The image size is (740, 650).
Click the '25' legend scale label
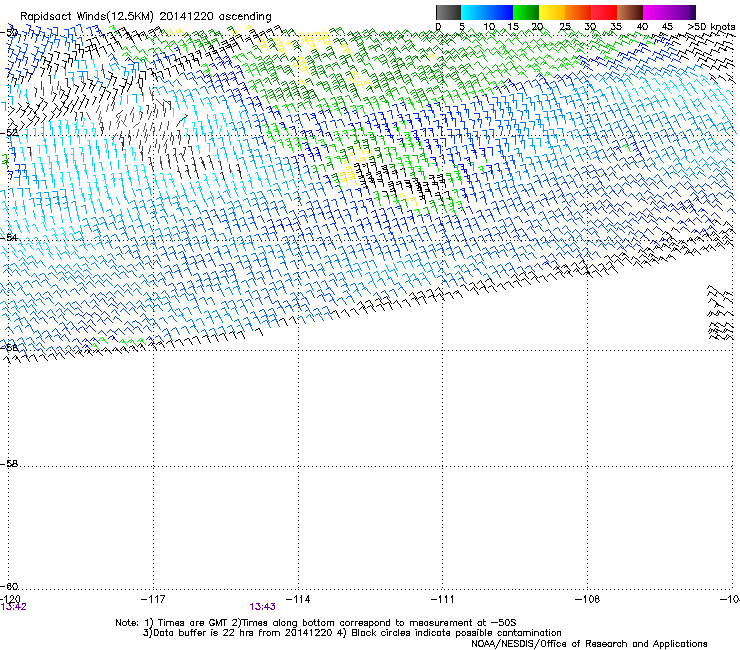565,27
